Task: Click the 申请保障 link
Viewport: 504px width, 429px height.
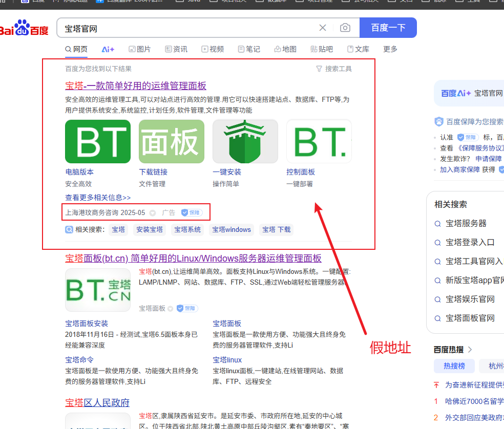Action: coord(489,159)
